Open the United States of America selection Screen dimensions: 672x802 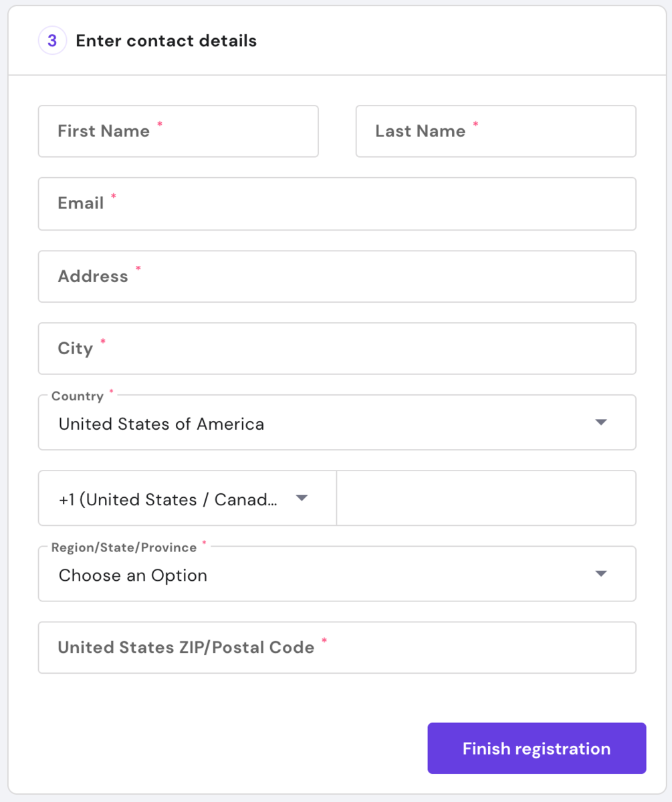321,424
